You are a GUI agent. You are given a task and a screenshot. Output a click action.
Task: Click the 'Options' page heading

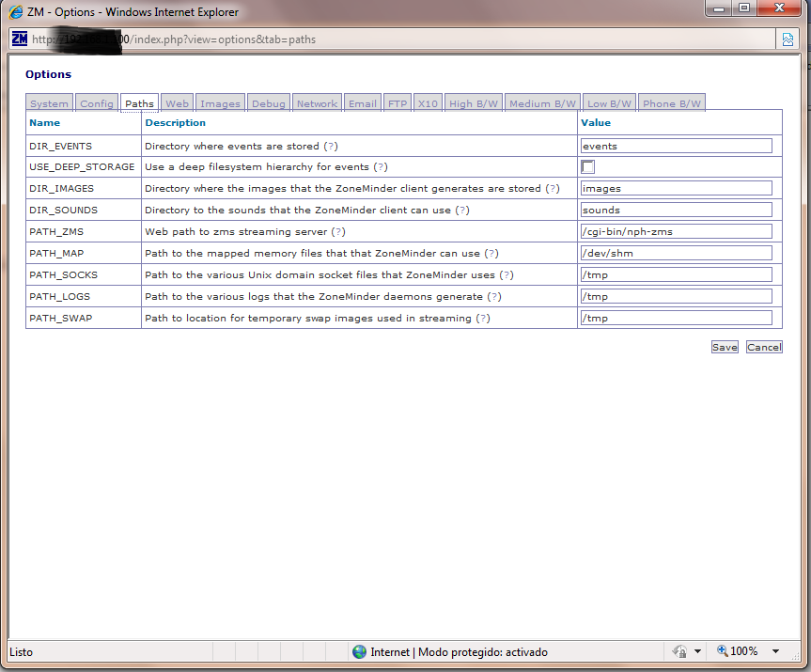coord(49,74)
